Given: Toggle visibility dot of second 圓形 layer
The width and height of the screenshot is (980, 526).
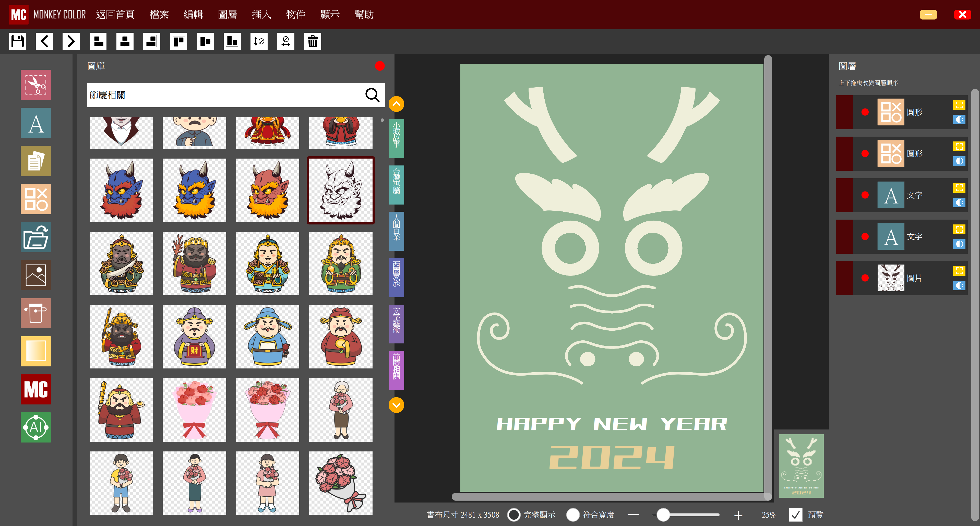Looking at the screenshot, I should point(865,154).
